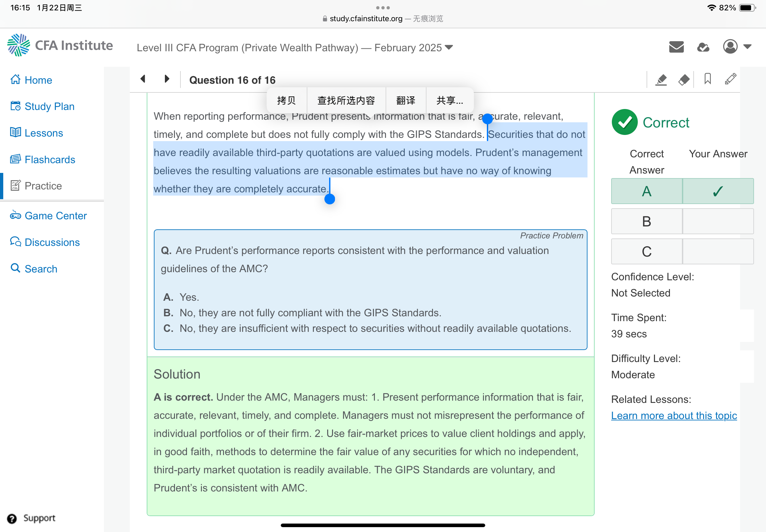This screenshot has width=766, height=532.
Task: Click the Study Plan calendar icon
Action: [15, 106]
